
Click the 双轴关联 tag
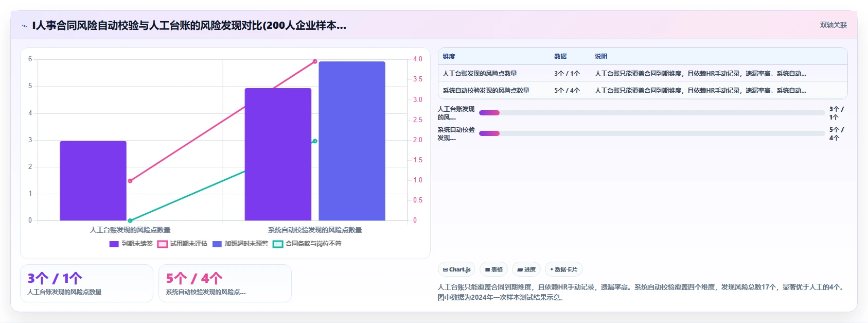click(x=833, y=25)
